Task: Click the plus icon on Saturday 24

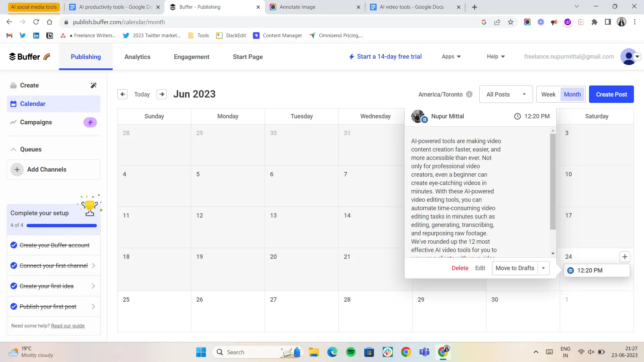Action: pos(625,257)
